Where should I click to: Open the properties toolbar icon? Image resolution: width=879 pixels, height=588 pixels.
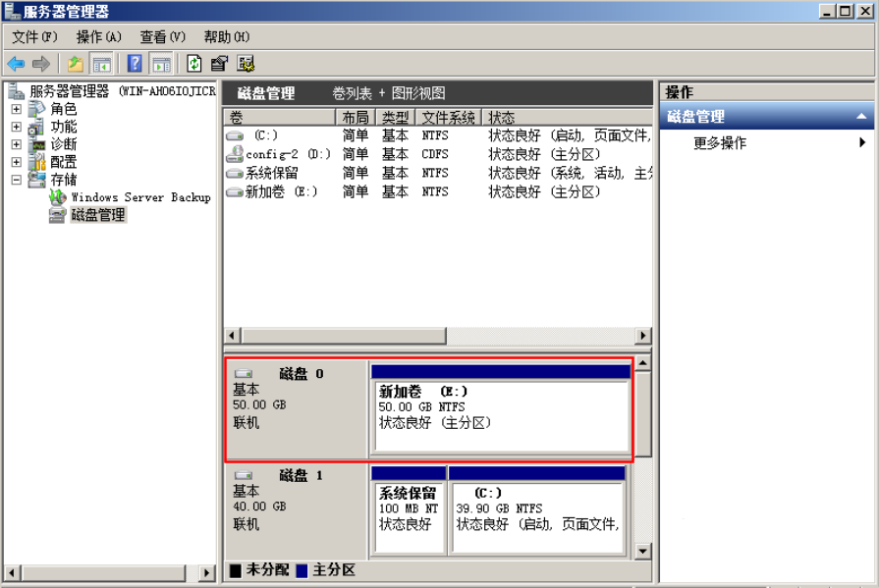click(x=219, y=64)
